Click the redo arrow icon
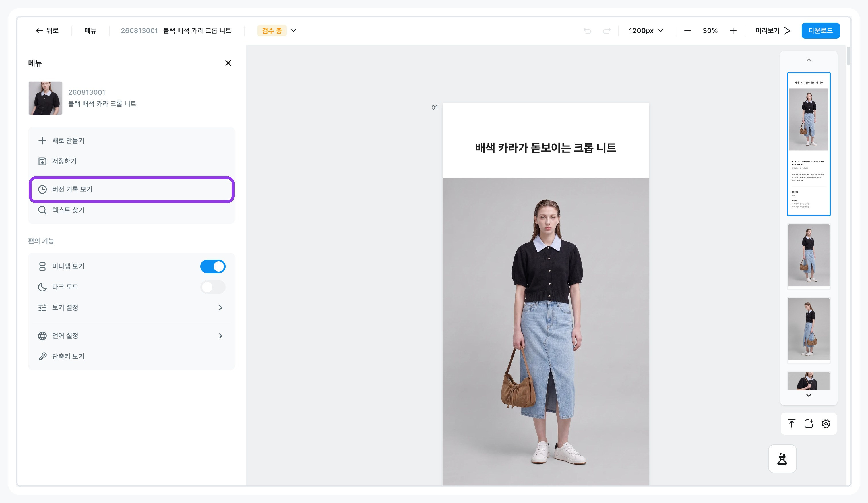Screen dimensions: 868x503 click(x=607, y=31)
